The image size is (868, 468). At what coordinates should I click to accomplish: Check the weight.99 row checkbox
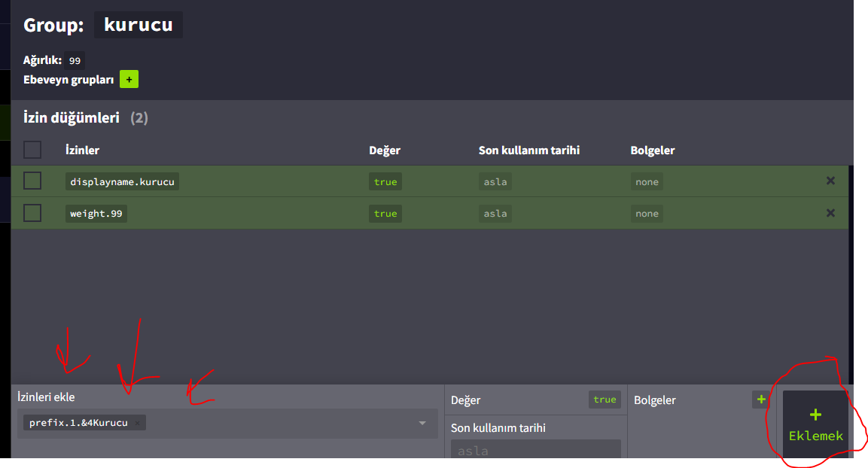pyautogui.click(x=32, y=213)
